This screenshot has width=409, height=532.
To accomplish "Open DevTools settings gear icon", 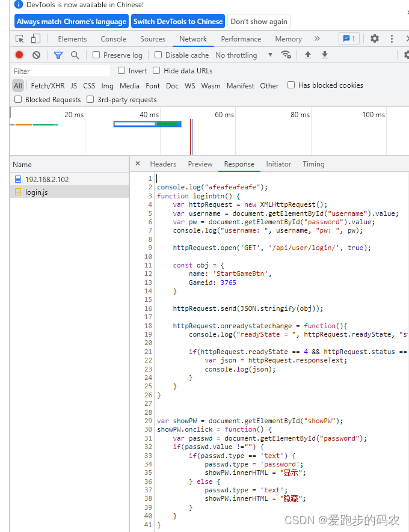I will (x=374, y=38).
